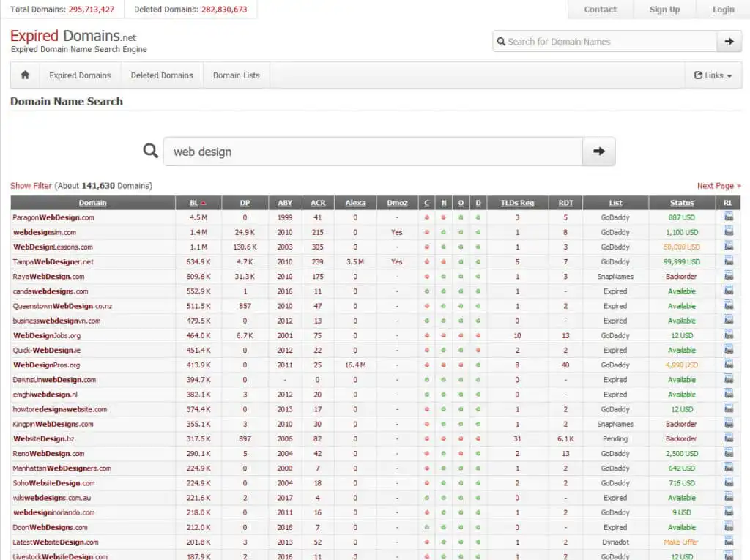
Task: Open the 99,999 USD status link
Action: (682, 261)
